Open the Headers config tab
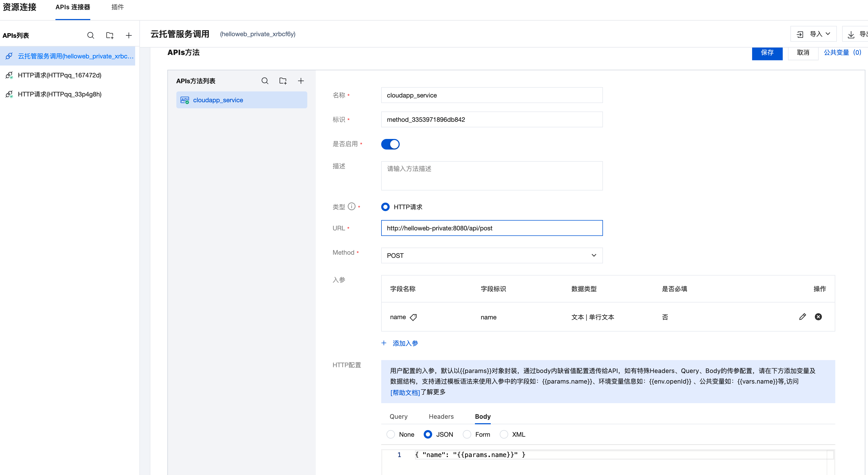Screen dimensions: 868x475 click(x=441, y=416)
